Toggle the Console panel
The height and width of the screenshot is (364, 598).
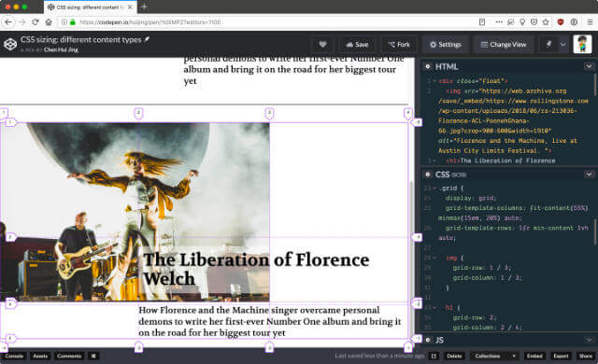(x=14, y=356)
